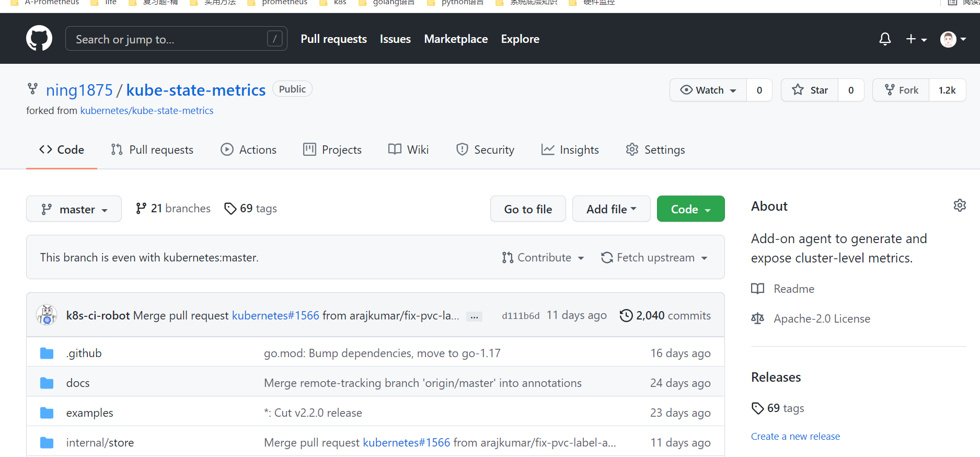Click Create a new release
The image size is (980, 457).
[795, 436]
